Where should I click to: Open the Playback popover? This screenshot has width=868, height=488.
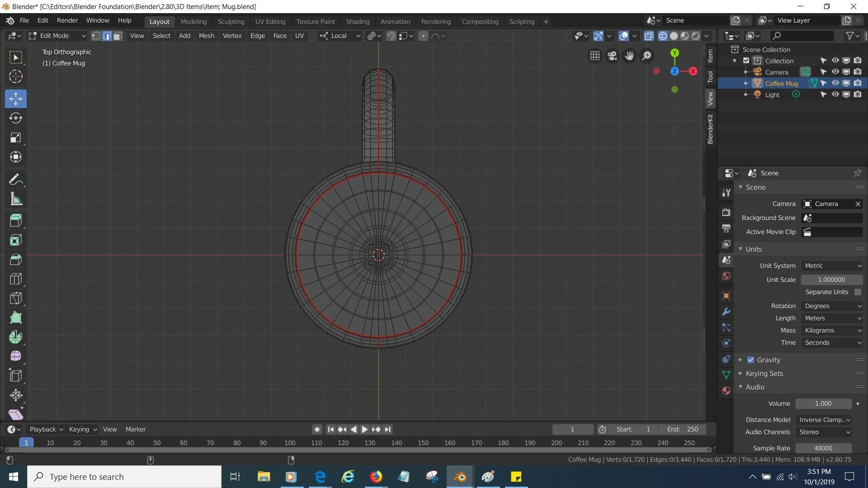pos(46,430)
